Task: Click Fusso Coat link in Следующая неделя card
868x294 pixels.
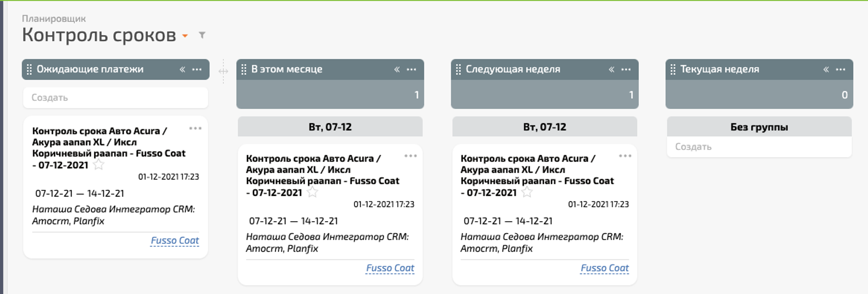Action: point(605,268)
